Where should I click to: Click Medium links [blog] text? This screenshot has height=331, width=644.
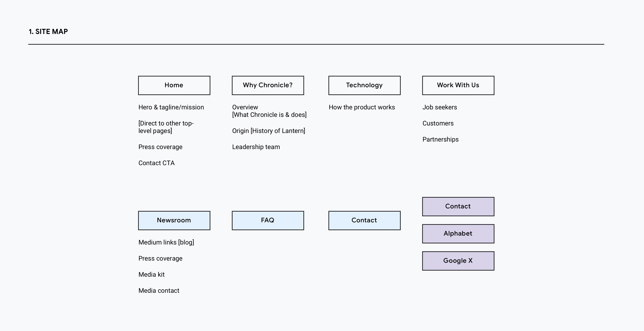[x=166, y=242]
